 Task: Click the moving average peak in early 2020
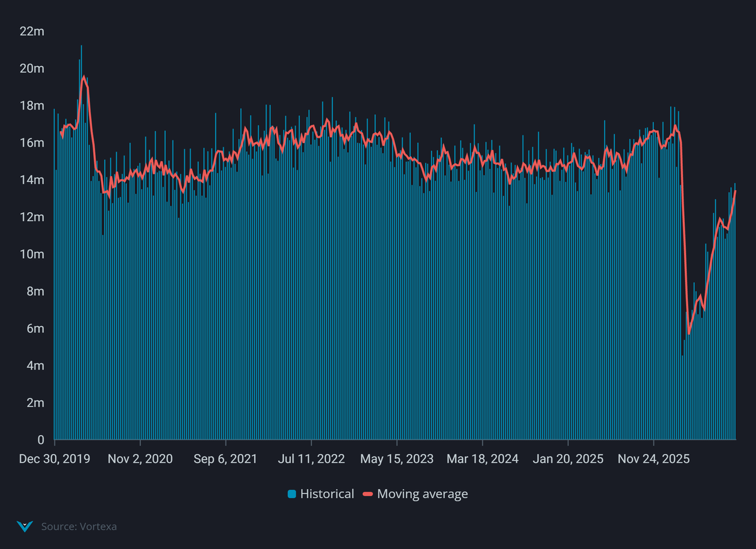[x=84, y=77]
